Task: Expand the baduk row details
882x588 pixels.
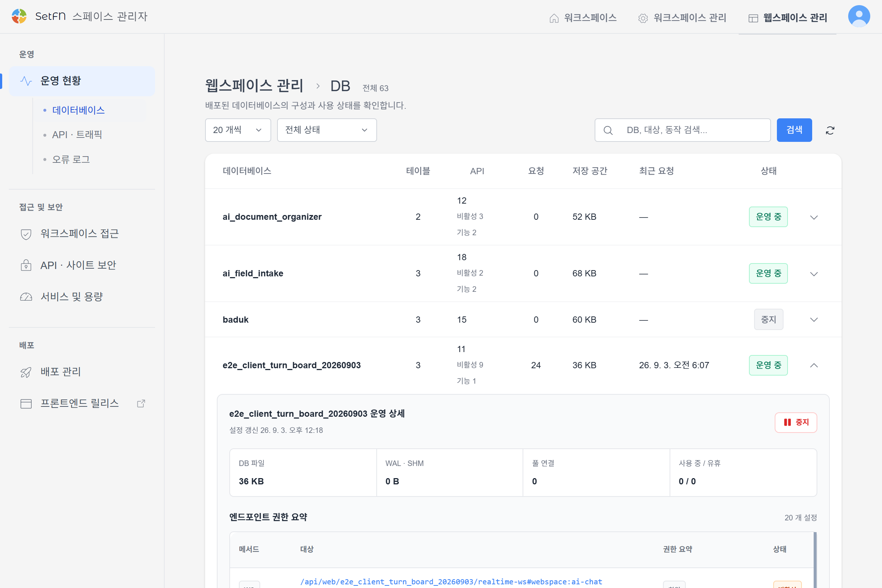Action: click(x=814, y=319)
